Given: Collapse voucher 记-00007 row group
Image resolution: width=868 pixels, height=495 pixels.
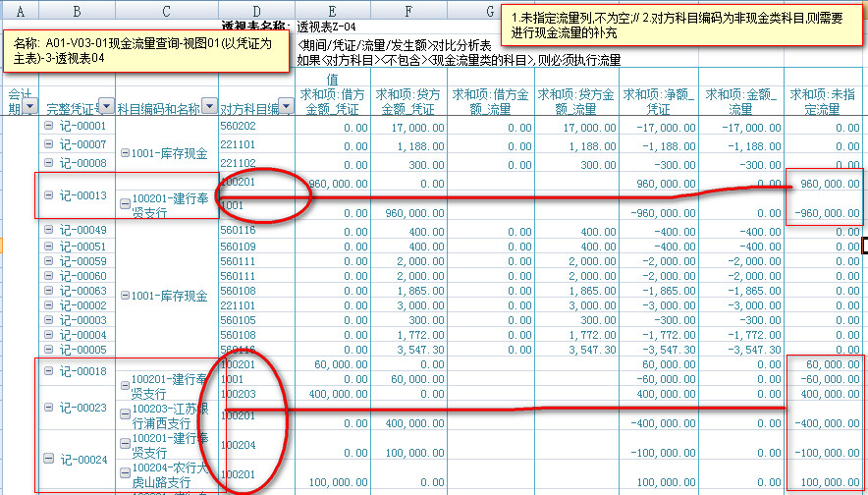Looking at the screenshot, I should 49,144.
